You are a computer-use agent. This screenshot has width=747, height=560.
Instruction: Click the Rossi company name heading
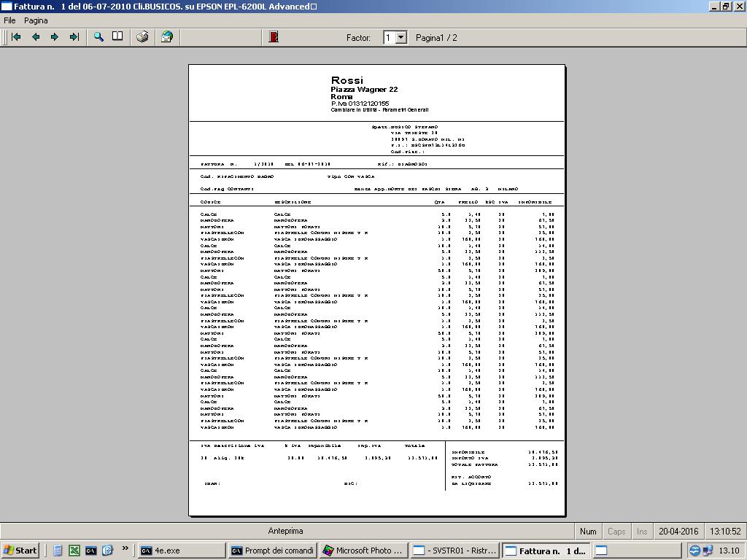(x=347, y=80)
